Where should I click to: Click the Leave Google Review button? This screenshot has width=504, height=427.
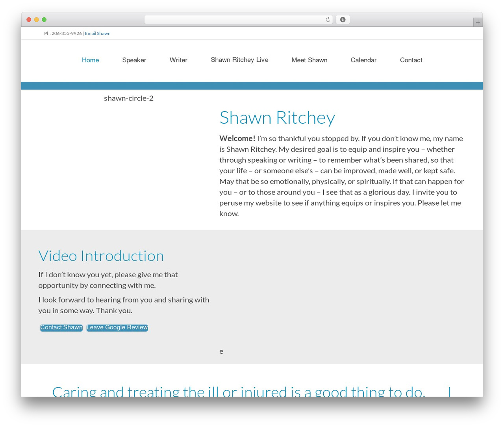pos(117,328)
